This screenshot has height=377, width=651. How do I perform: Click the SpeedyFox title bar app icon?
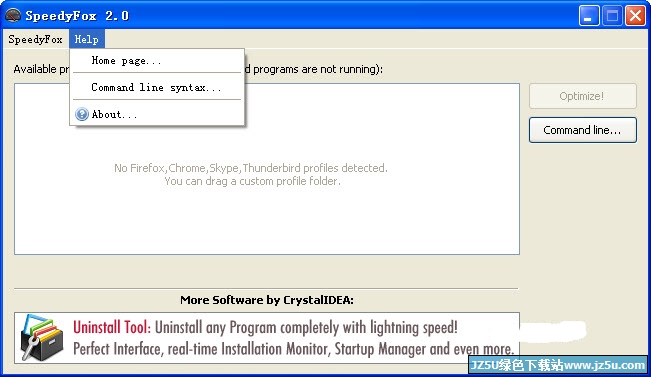point(13,15)
